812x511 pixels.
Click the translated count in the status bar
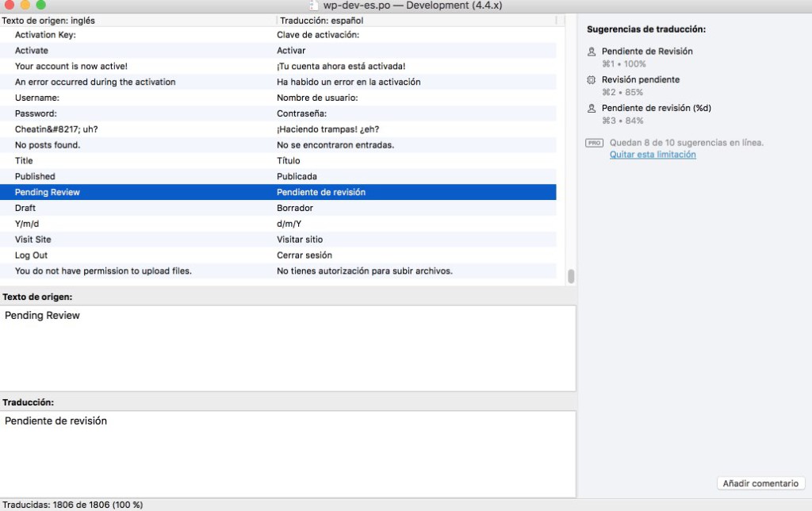71,504
